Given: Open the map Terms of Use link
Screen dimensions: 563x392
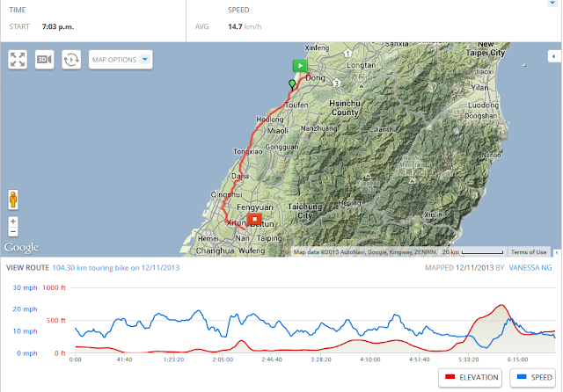Looking at the screenshot, I should pos(529,252).
